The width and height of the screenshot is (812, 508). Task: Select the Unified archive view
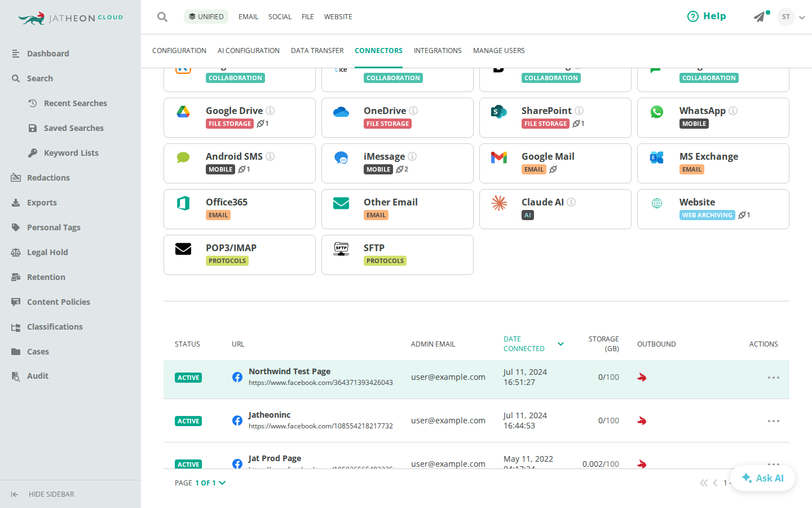[x=206, y=17]
